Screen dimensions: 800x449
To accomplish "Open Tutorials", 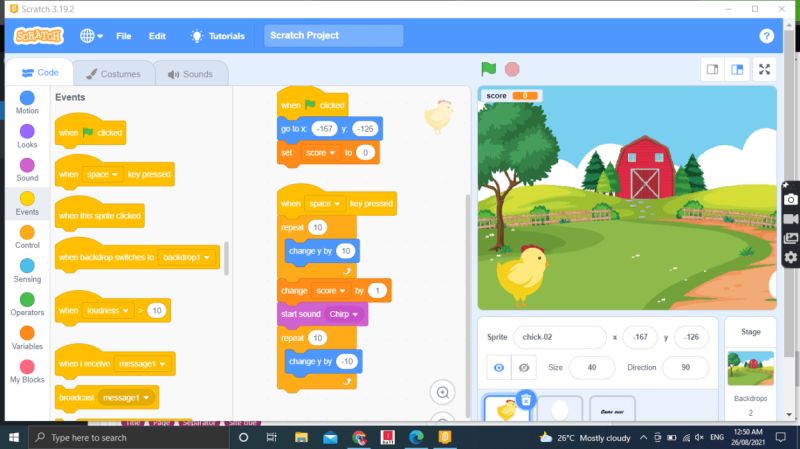I will tap(218, 36).
